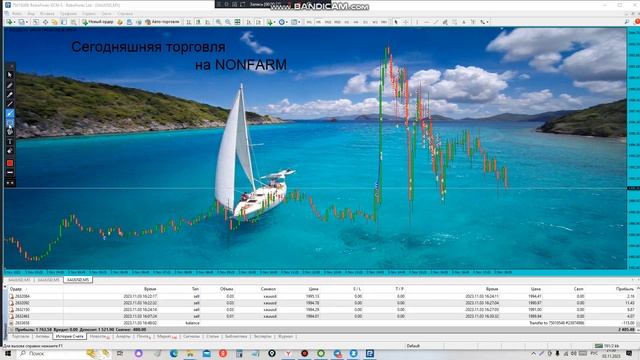
Task: Open the Tools (Сервис) menu
Action: [89, 13]
